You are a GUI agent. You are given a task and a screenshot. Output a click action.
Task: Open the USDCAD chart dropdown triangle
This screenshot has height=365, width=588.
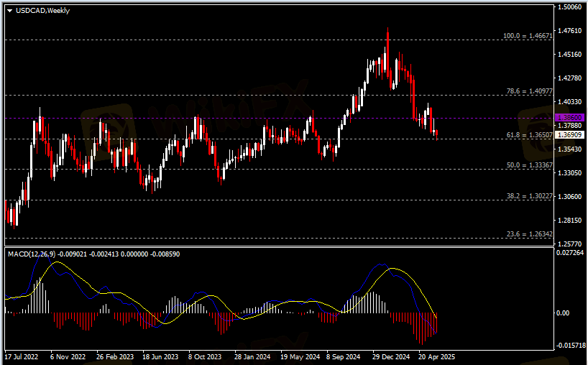pos(10,11)
